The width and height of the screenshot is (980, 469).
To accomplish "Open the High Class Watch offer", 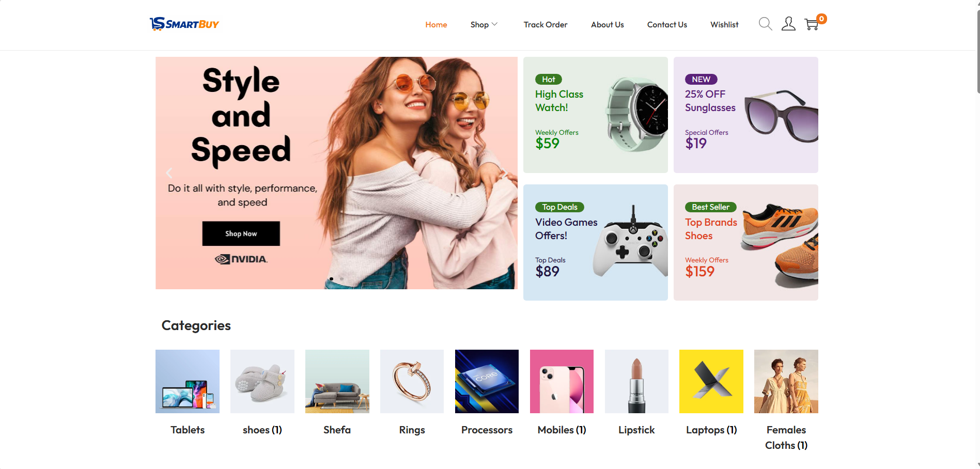I will tap(595, 115).
